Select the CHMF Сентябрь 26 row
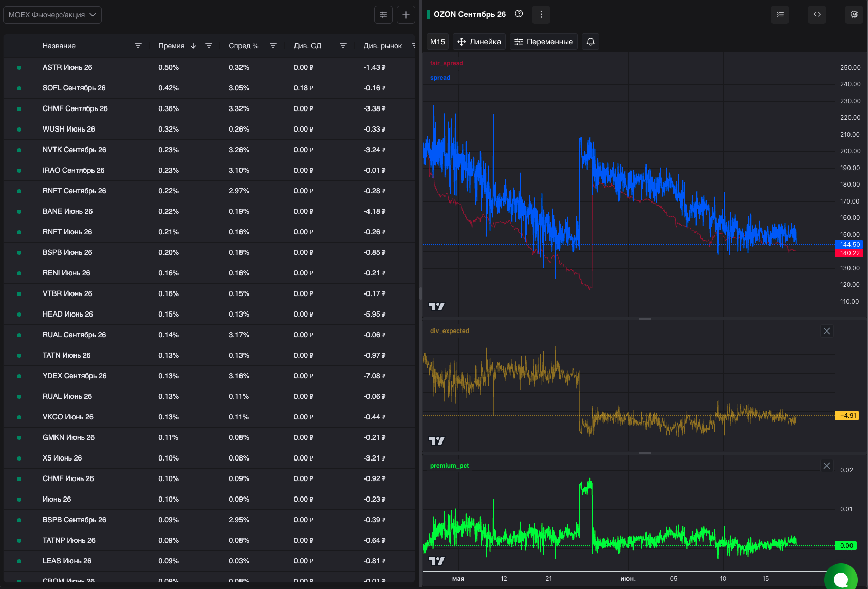The height and width of the screenshot is (589, 868). 209,108
